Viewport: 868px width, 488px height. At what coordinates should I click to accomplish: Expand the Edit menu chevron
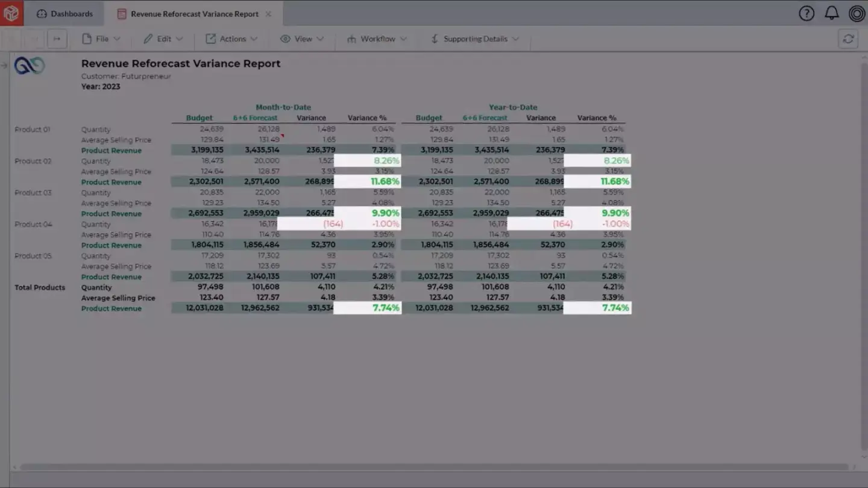tap(179, 39)
